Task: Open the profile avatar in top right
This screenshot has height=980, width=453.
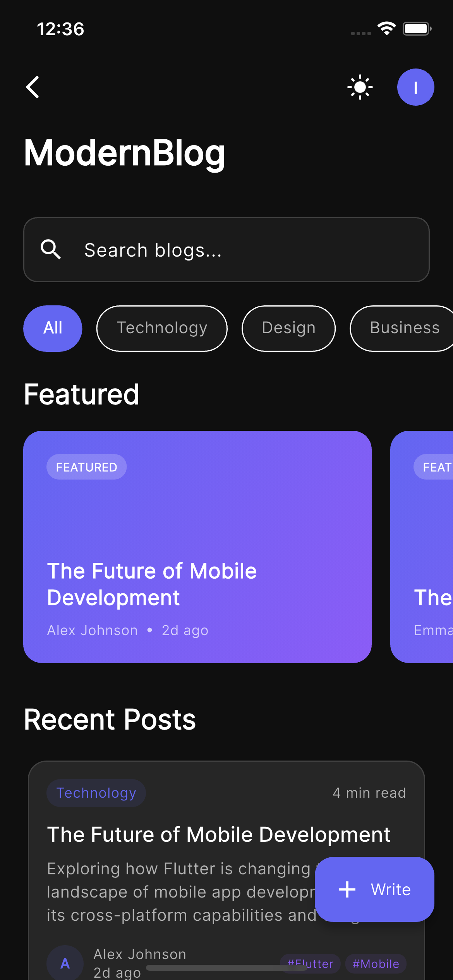Action: pyautogui.click(x=415, y=87)
